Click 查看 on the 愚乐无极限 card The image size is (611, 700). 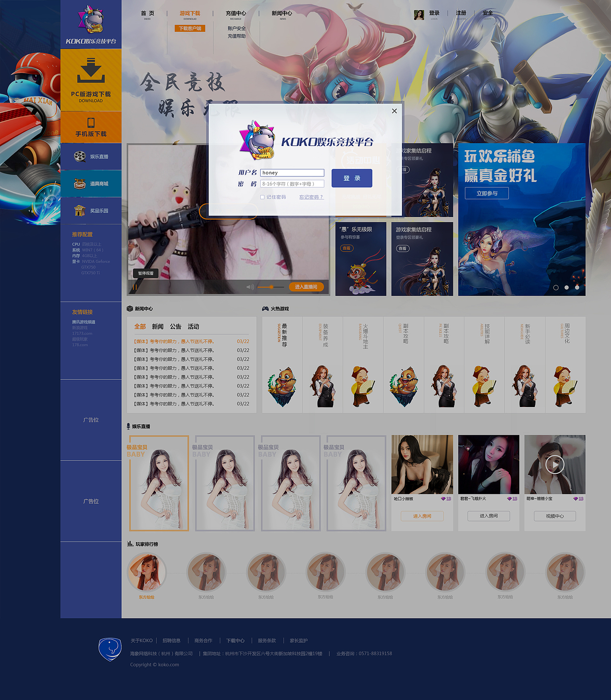347,248
